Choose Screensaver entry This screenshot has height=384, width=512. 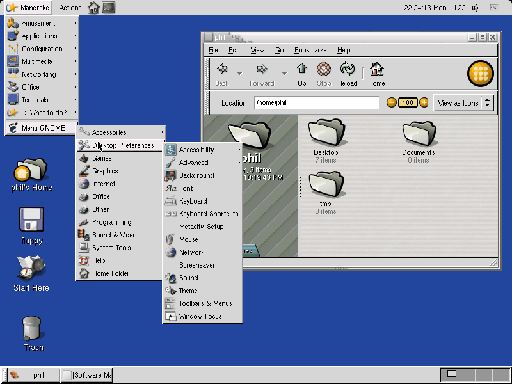(203, 265)
